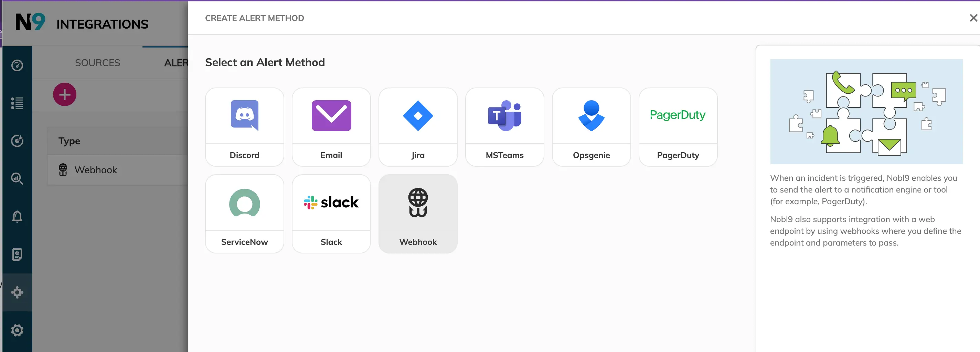Choose the Email alert method card
The height and width of the screenshot is (352, 980).
coord(331,127)
